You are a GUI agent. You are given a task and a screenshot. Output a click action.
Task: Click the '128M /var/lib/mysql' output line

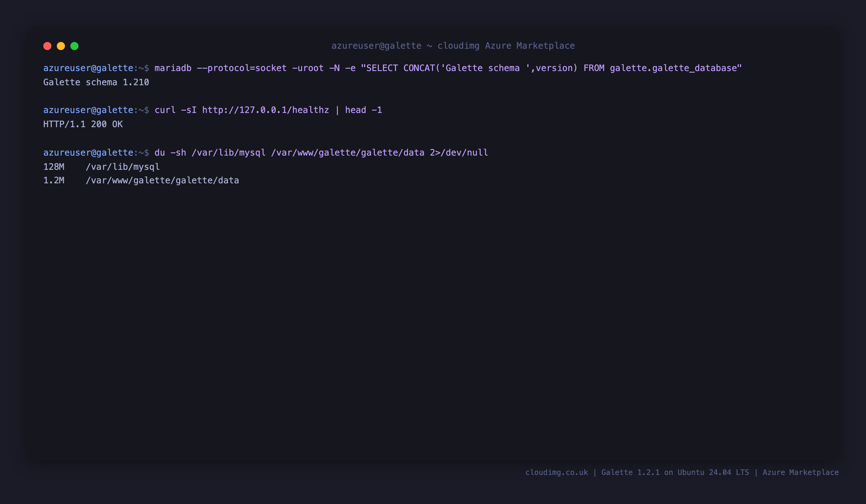click(101, 167)
